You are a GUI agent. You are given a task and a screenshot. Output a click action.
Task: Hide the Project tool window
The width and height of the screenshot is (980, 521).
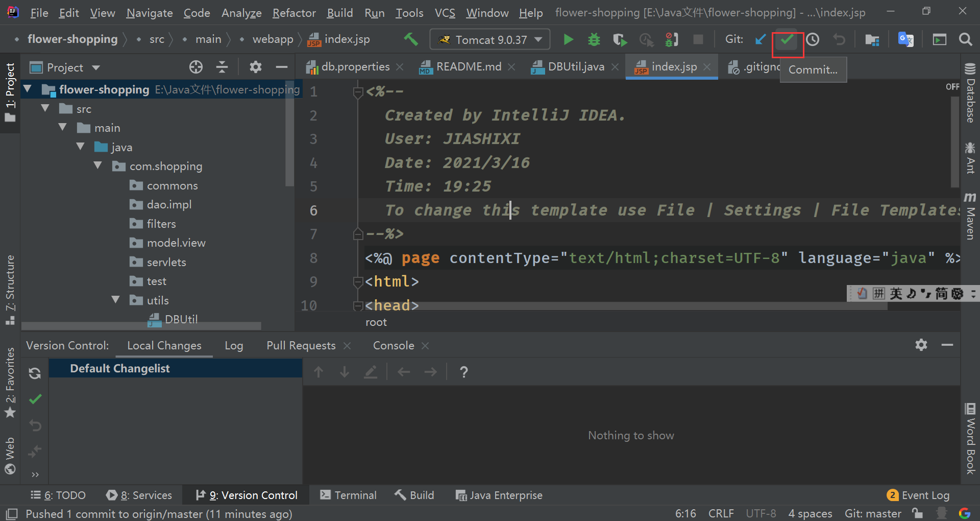(282, 67)
